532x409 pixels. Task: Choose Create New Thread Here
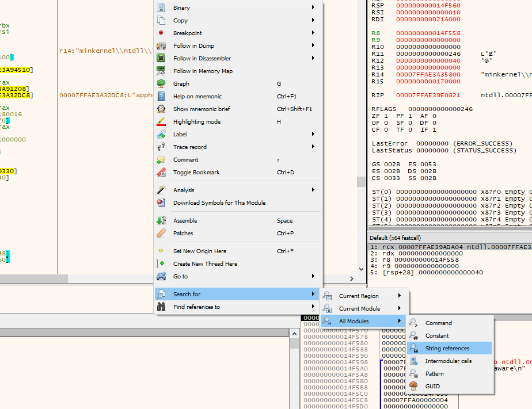237,263
